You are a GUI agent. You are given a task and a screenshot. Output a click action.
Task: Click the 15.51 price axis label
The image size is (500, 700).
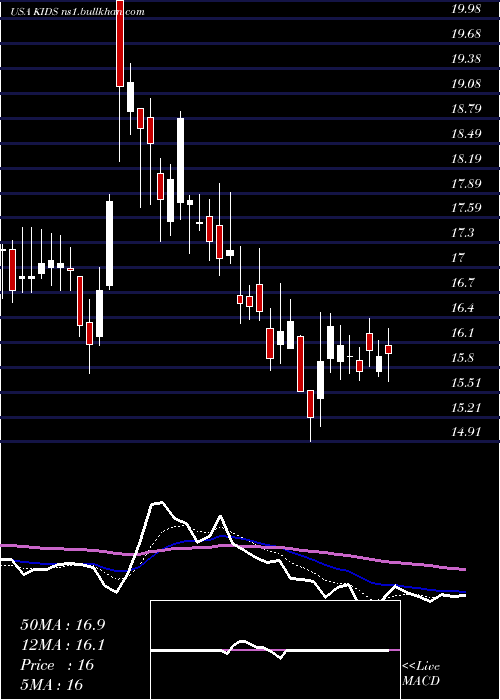(x=466, y=383)
